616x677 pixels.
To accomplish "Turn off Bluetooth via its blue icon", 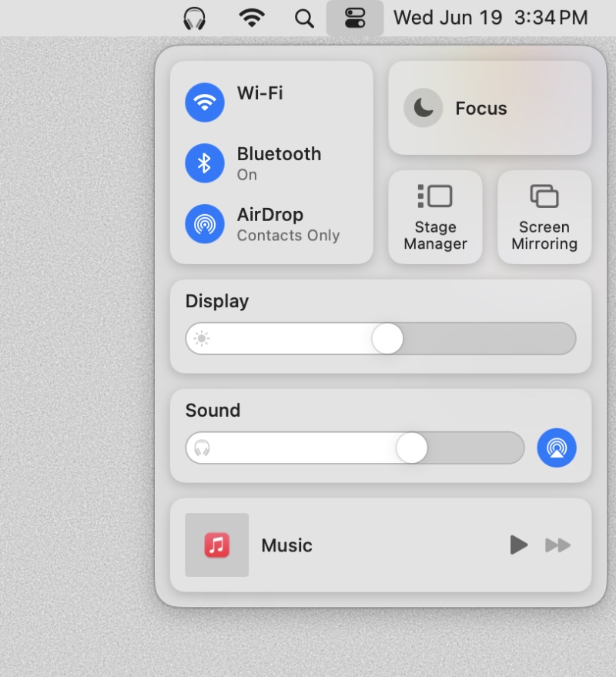I will click(x=205, y=163).
